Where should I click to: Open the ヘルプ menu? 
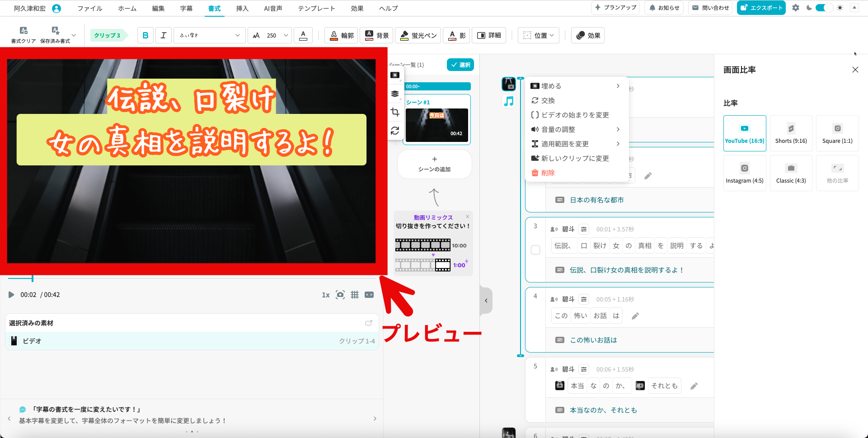(x=389, y=8)
